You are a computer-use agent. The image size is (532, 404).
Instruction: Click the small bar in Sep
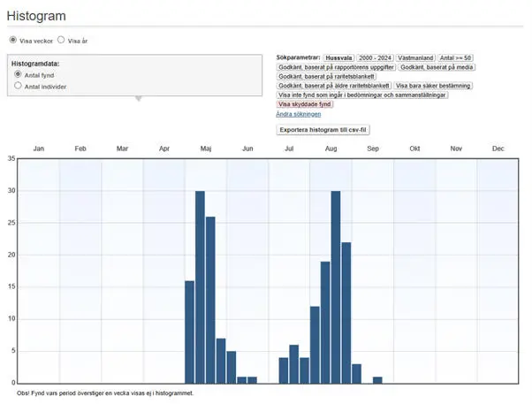pyautogui.click(x=377, y=379)
